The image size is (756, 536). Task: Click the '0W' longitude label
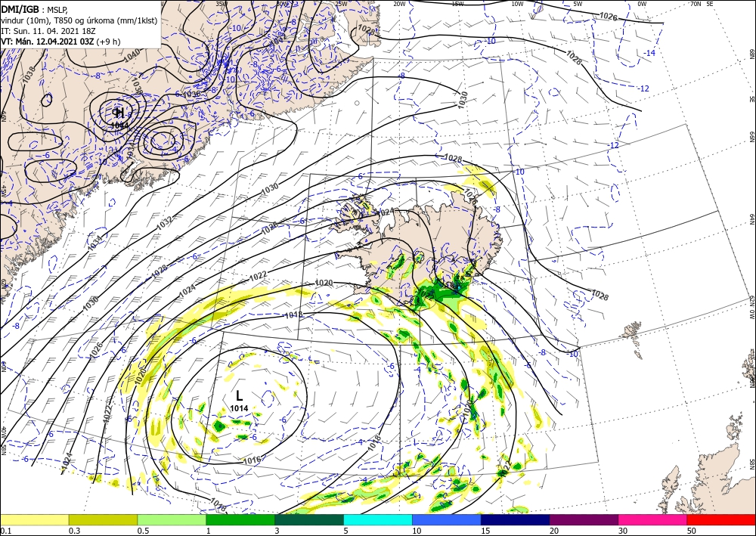[x=642, y=4]
